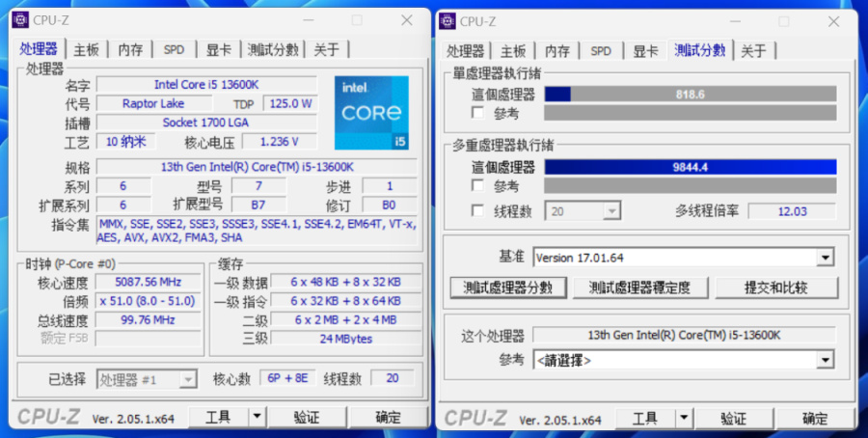Expand 工具 arrow menu in left window
The image size is (868, 438).
pos(257,417)
